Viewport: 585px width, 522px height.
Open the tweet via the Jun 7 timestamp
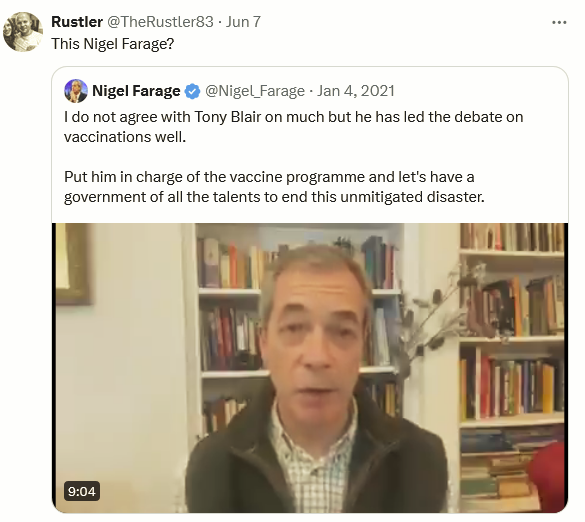click(x=243, y=22)
